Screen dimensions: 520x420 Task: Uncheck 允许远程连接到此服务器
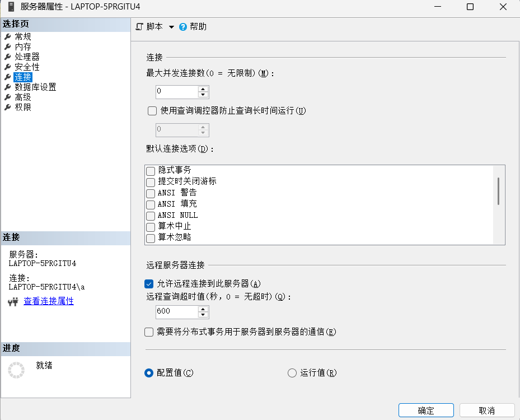[149, 284]
